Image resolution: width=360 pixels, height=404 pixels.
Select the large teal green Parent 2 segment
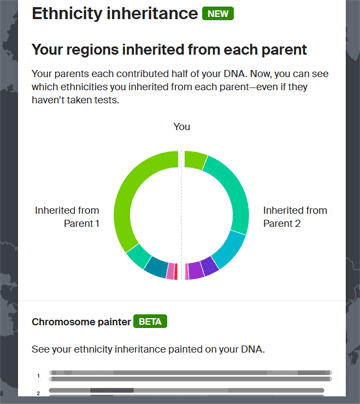(237, 193)
